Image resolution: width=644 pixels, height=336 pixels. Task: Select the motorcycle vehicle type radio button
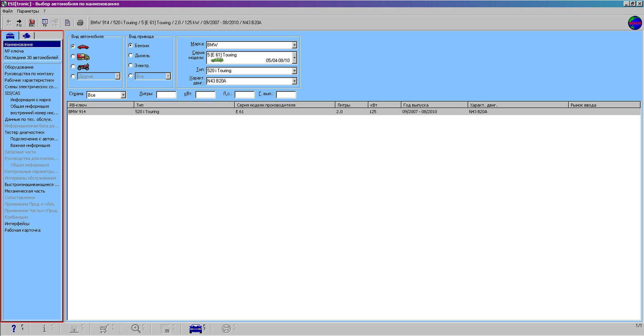(73, 67)
